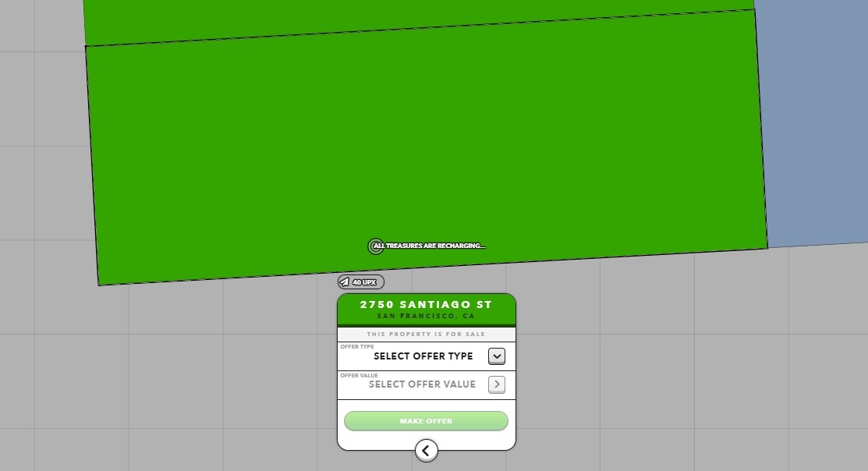This screenshot has width=868, height=471.
Task: Expand offer value arrow button
Action: click(x=497, y=384)
